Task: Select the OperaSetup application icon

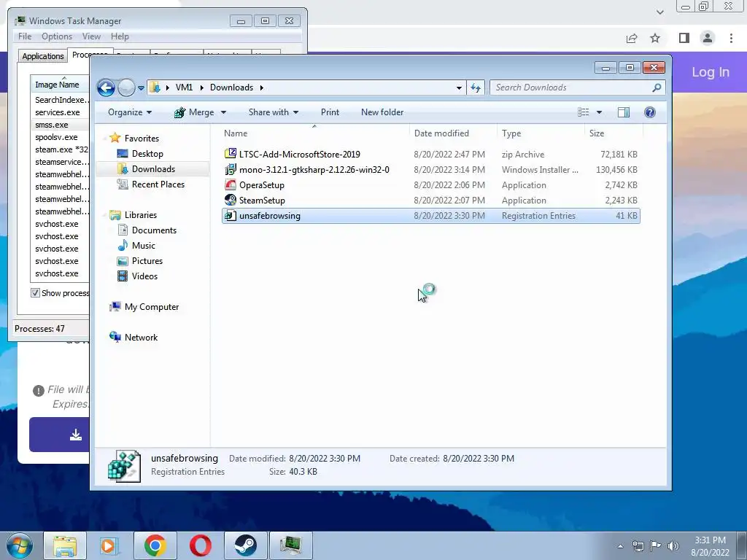Action: (231, 184)
